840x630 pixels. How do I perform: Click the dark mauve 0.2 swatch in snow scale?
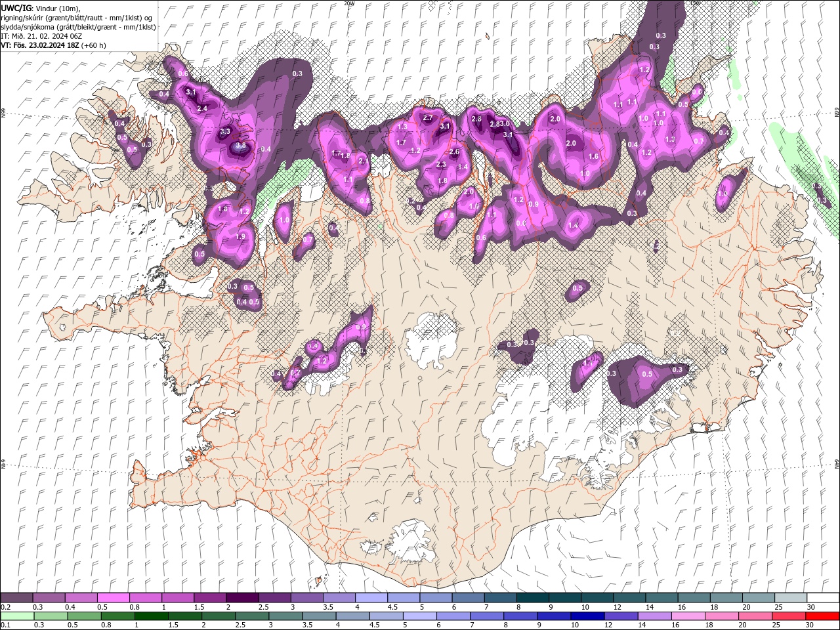(16, 598)
